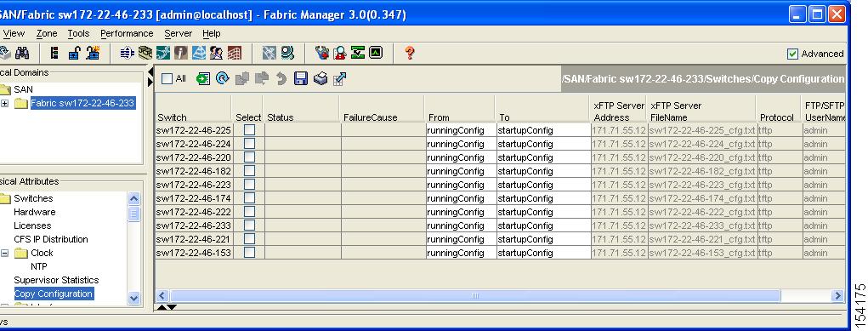The image size is (868, 331).
Task: Expand left pane using lower black arrow
Action: click(150, 83)
